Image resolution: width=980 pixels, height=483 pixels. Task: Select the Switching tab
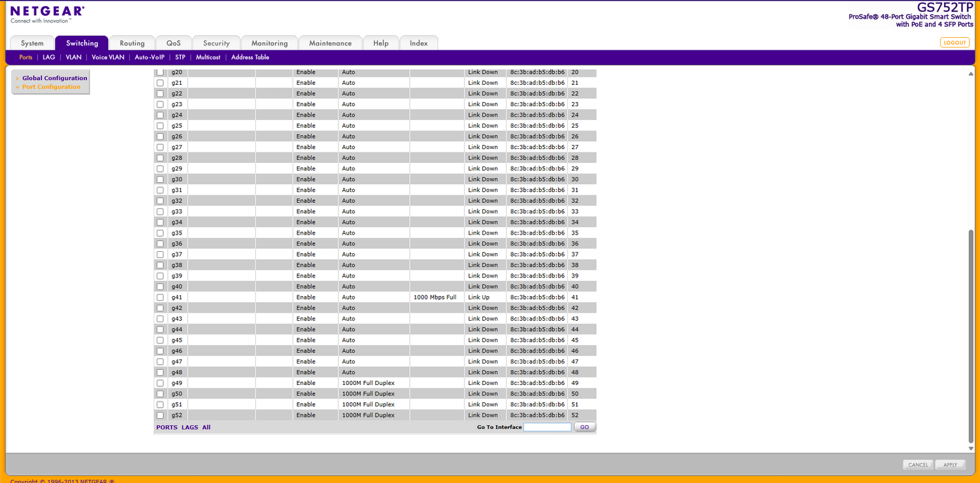pos(82,43)
